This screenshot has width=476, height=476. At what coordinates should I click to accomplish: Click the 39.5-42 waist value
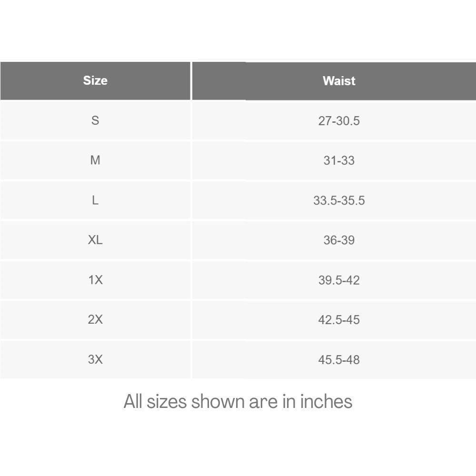tap(339, 280)
